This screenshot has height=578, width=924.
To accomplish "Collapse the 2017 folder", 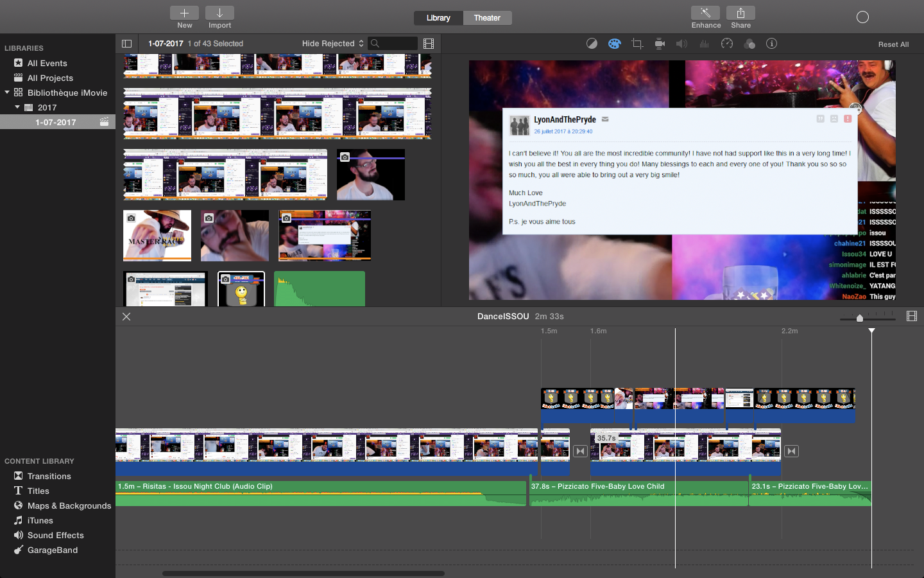I will pos(17,107).
